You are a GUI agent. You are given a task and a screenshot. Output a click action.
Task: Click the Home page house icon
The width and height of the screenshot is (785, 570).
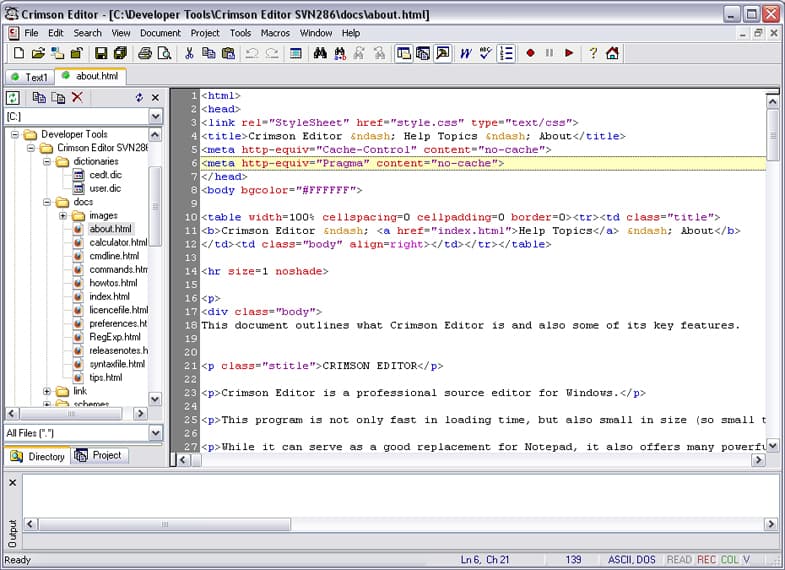click(x=612, y=53)
